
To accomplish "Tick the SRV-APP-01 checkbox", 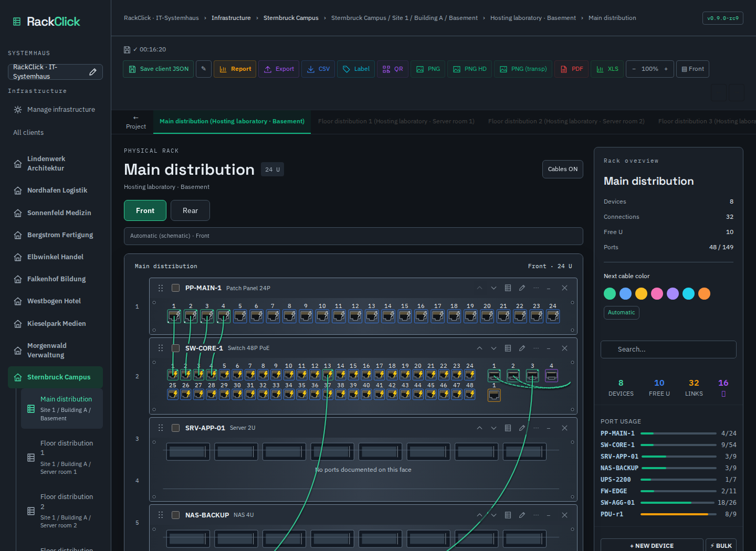I will coord(176,428).
